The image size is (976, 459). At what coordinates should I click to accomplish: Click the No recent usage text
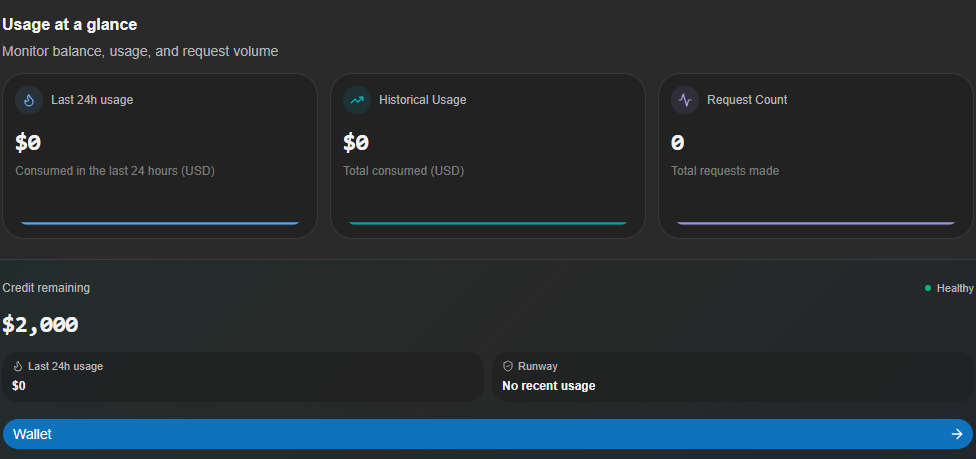pos(548,386)
